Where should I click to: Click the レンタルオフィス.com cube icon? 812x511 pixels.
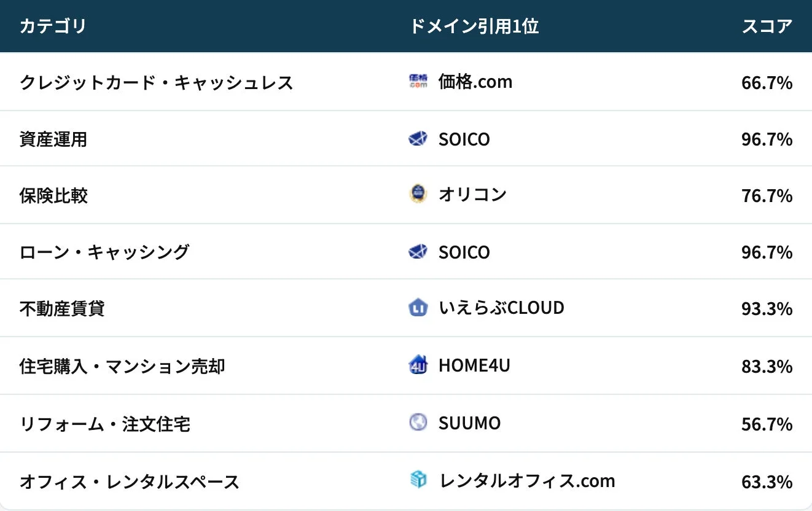(x=418, y=480)
